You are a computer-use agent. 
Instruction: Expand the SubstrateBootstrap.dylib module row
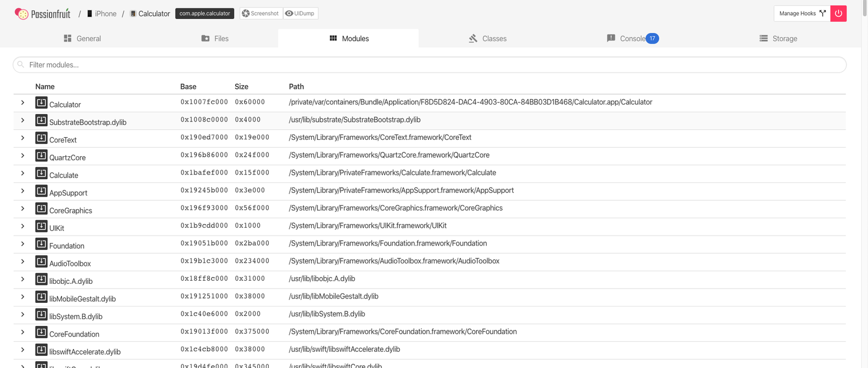point(23,120)
